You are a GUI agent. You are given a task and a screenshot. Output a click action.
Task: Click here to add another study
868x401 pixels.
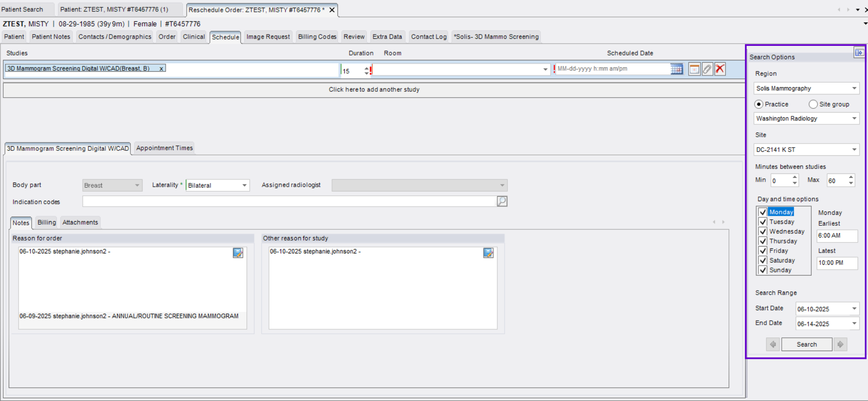374,89
